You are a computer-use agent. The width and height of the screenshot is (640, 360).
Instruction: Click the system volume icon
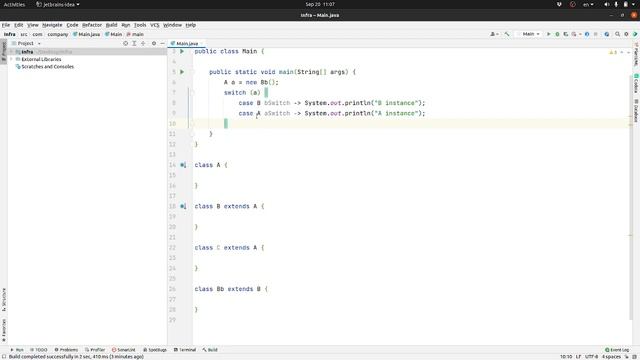click(607, 4)
